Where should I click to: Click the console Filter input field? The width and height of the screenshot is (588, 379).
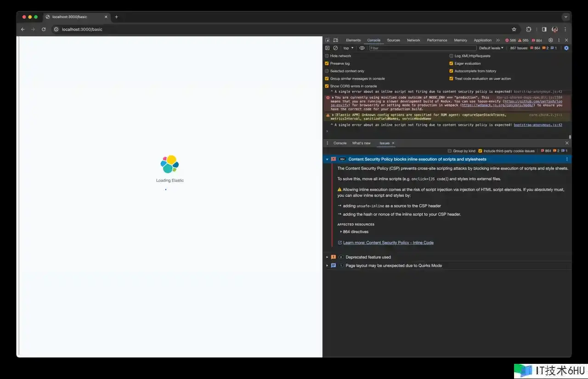pyautogui.click(x=423, y=48)
